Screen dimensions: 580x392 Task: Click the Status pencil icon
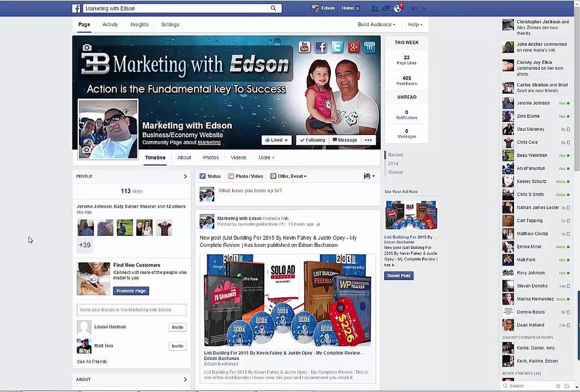[202, 176]
